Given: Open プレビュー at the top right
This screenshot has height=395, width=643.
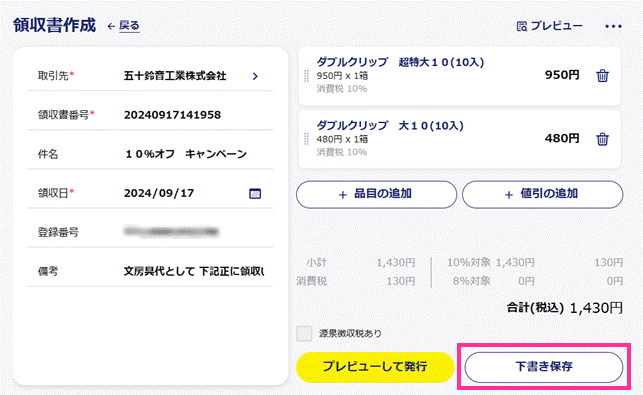Looking at the screenshot, I should pos(550,26).
